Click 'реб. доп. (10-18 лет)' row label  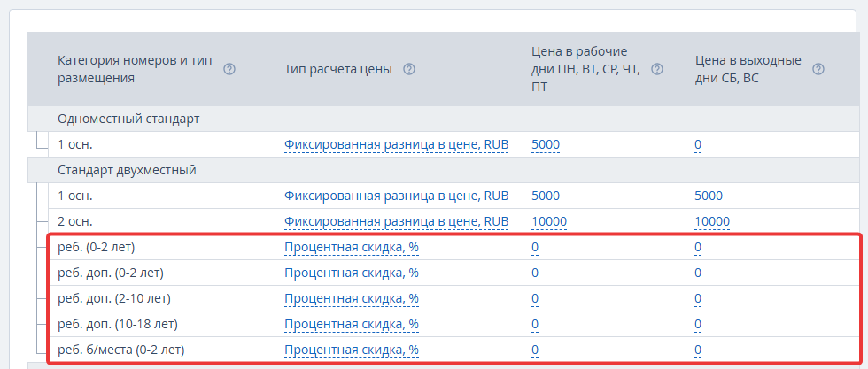[x=117, y=324]
